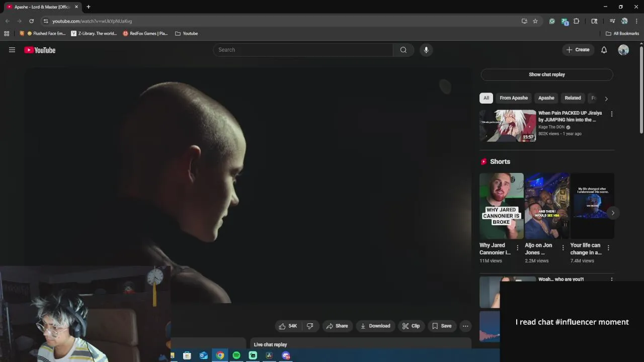Reload the page in Chrome
The width and height of the screenshot is (644, 362).
(31, 21)
